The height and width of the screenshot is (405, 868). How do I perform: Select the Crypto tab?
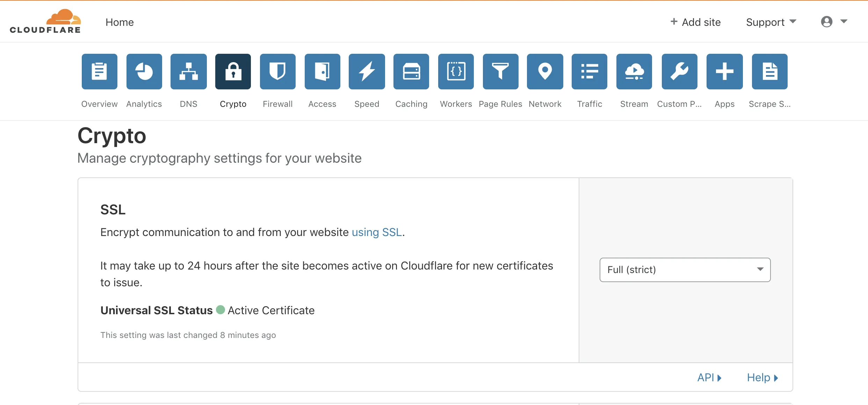click(x=233, y=72)
